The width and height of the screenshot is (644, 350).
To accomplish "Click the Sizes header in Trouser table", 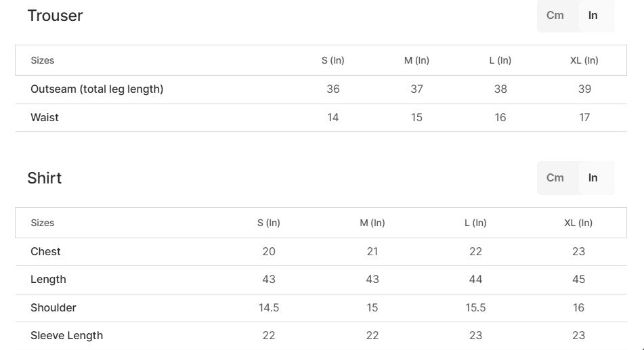I will (43, 60).
